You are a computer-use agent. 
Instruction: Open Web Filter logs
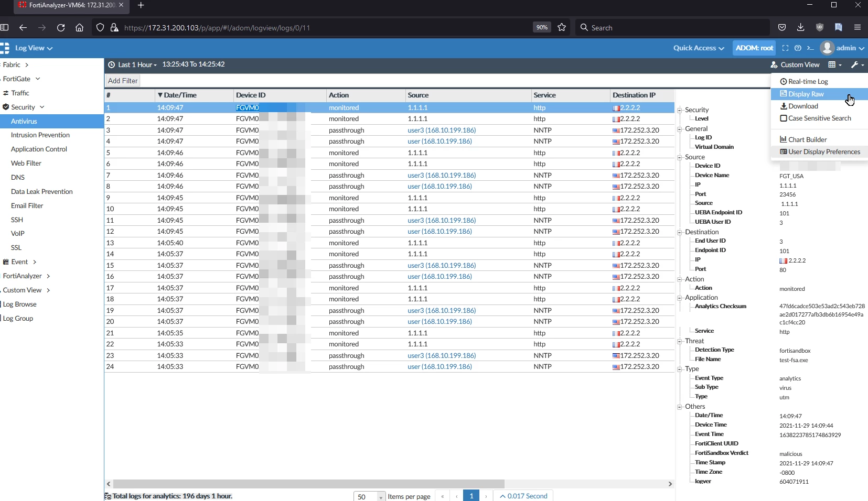point(26,163)
